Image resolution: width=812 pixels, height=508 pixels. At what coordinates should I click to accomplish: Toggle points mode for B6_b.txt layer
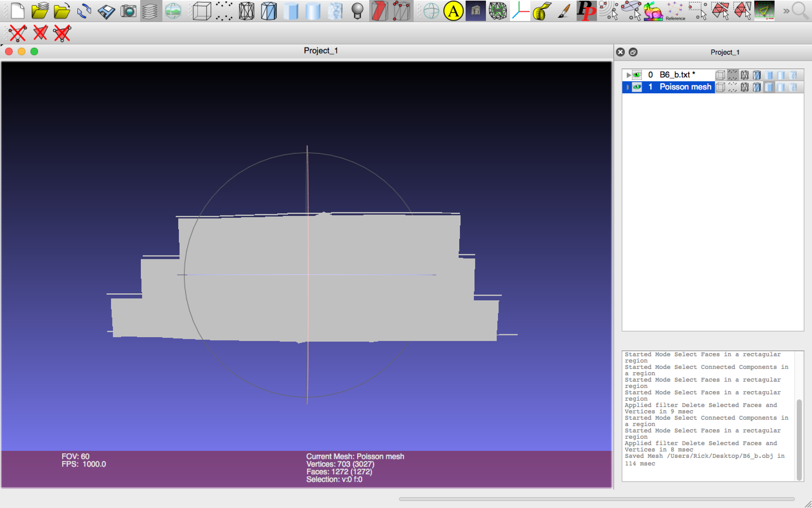click(732, 75)
